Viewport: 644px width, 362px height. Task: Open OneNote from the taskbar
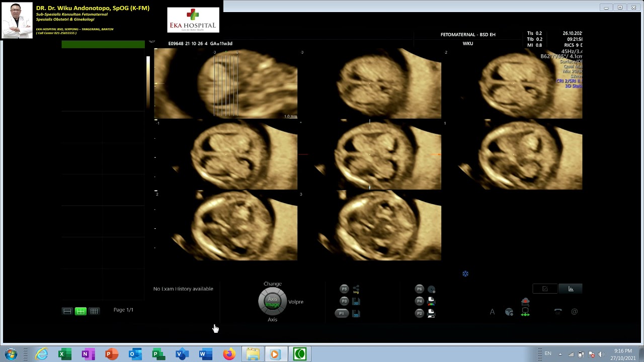click(x=88, y=354)
